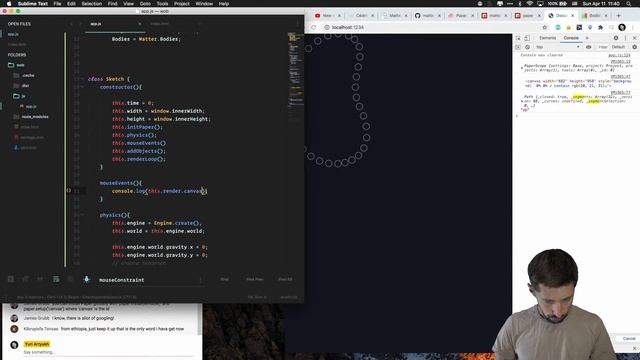The height and width of the screenshot is (360, 640).
Task: Click the console Filter field
Action: [602, 47]
